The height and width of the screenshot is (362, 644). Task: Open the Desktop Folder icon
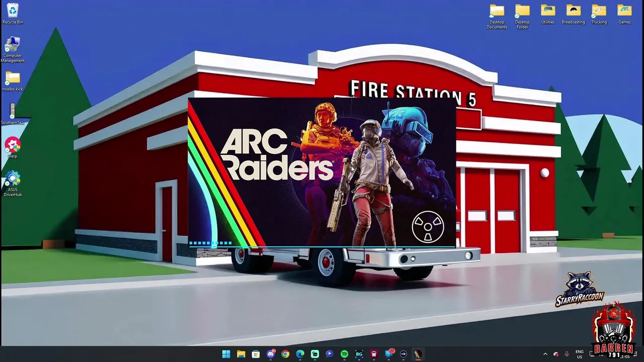pos(522,17)
